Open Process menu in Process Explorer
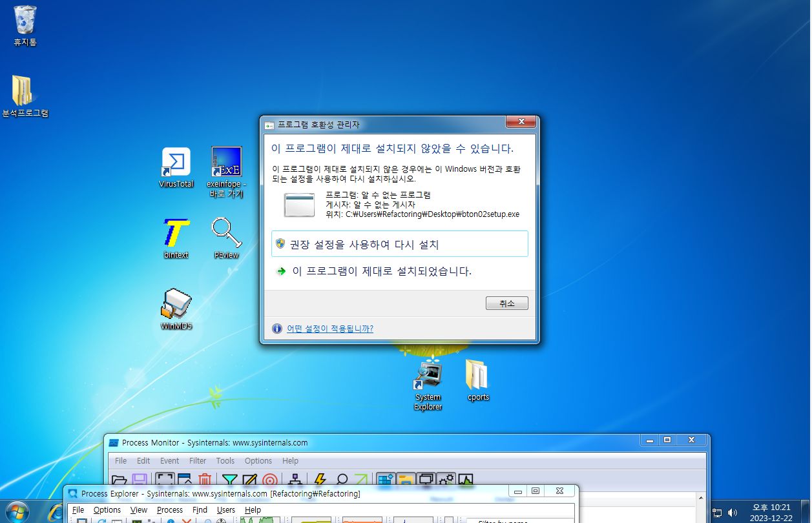This screenshot has height=523, width=812. tap(170, 509)
